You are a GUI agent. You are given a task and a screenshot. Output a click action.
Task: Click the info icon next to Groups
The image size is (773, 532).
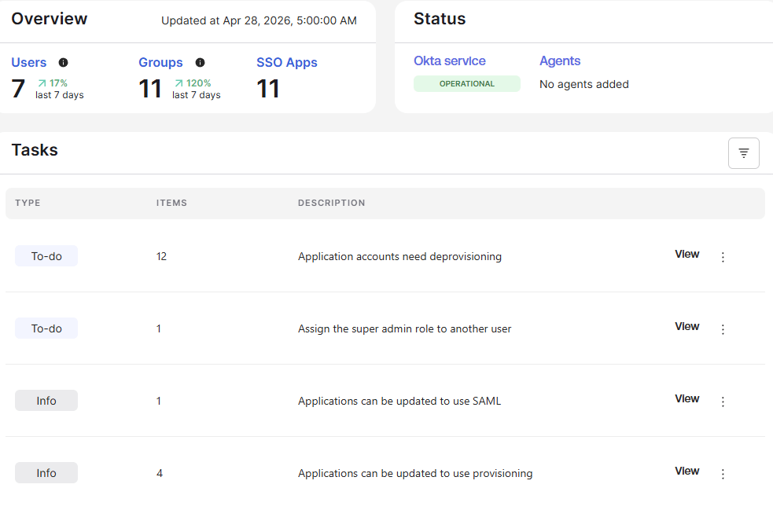pos(200,63)
